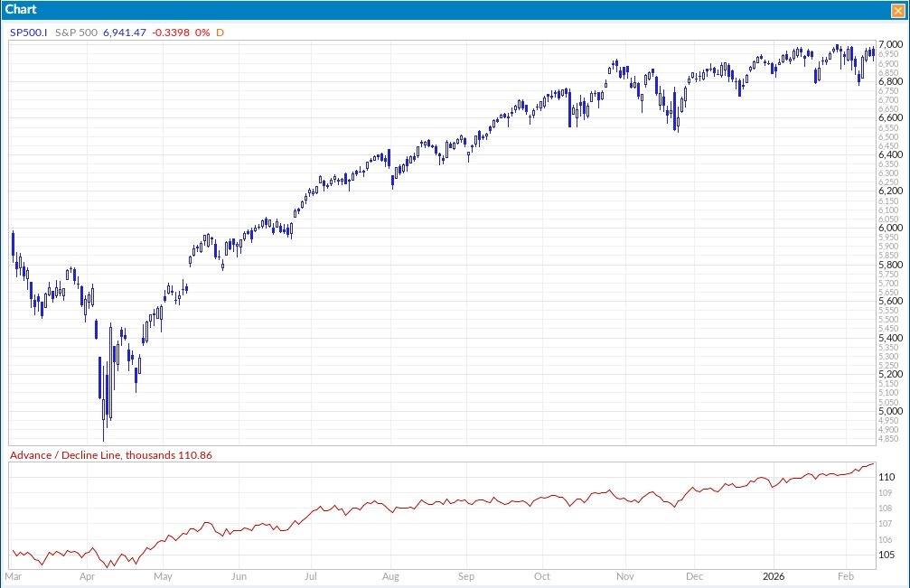
Task: Click the Jul label on time axis
Action: (x=310, y=575)
